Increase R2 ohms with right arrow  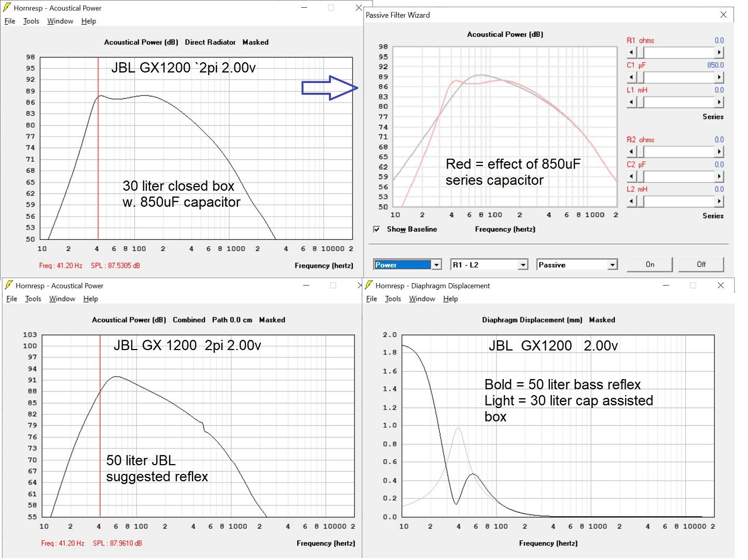coord(719,152)
